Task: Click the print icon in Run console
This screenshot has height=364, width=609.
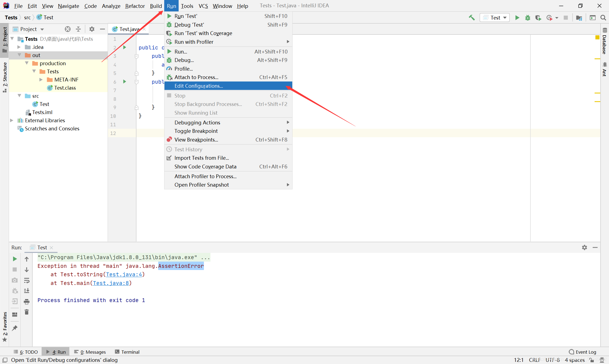Action: (x=27, y=301)
